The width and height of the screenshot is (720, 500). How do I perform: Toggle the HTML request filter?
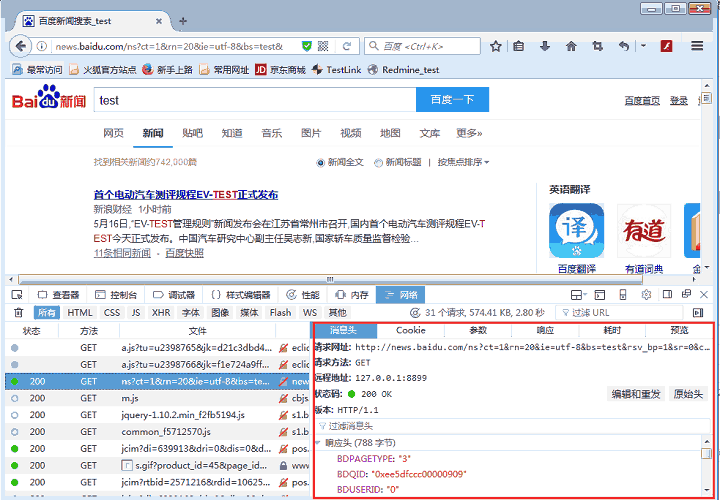(80, 313)
